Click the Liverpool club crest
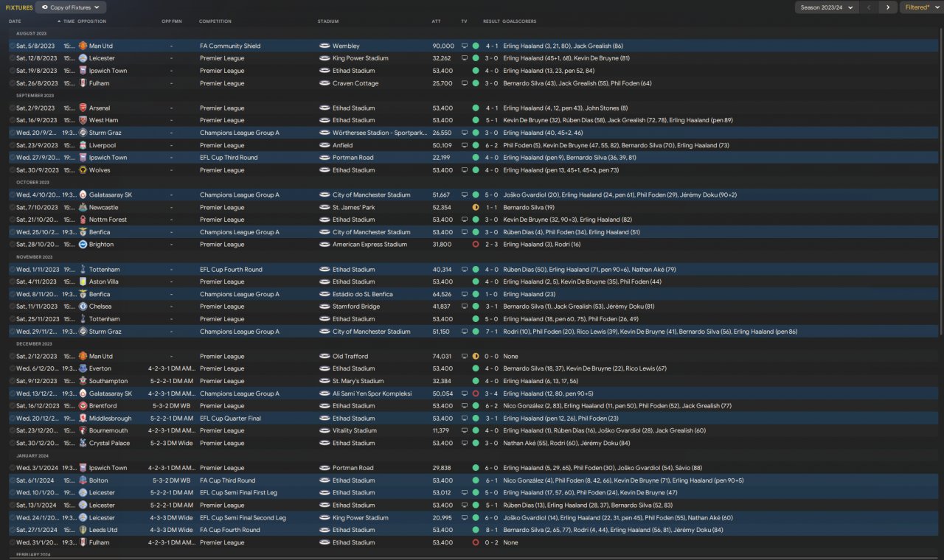The image size is (944, 560). tap(83, 145)
